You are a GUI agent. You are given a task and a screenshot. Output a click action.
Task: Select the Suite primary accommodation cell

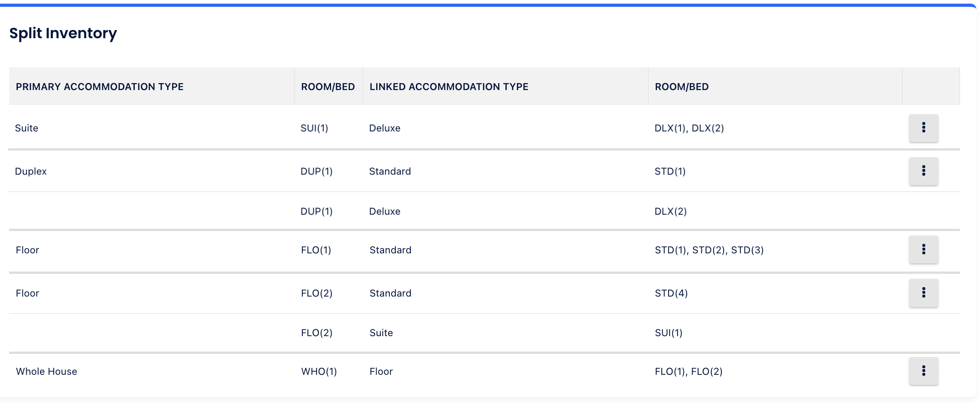click(x=26, y=128)
